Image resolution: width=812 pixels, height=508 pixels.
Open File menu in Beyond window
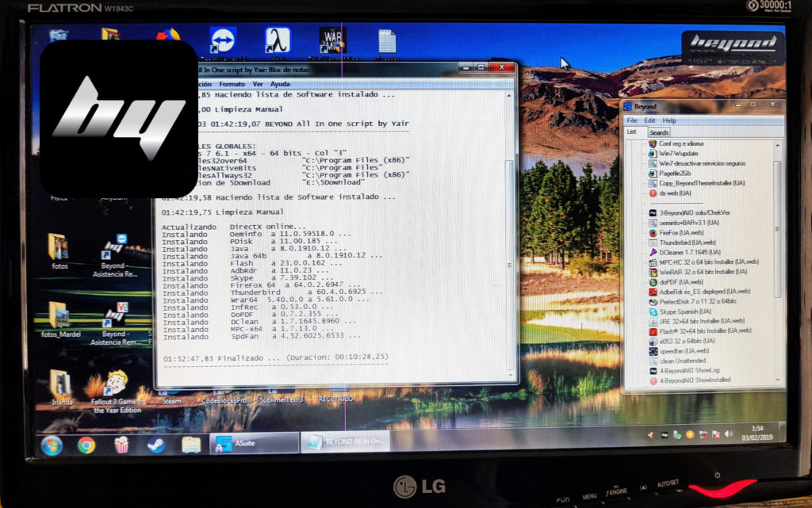[632, 120]
